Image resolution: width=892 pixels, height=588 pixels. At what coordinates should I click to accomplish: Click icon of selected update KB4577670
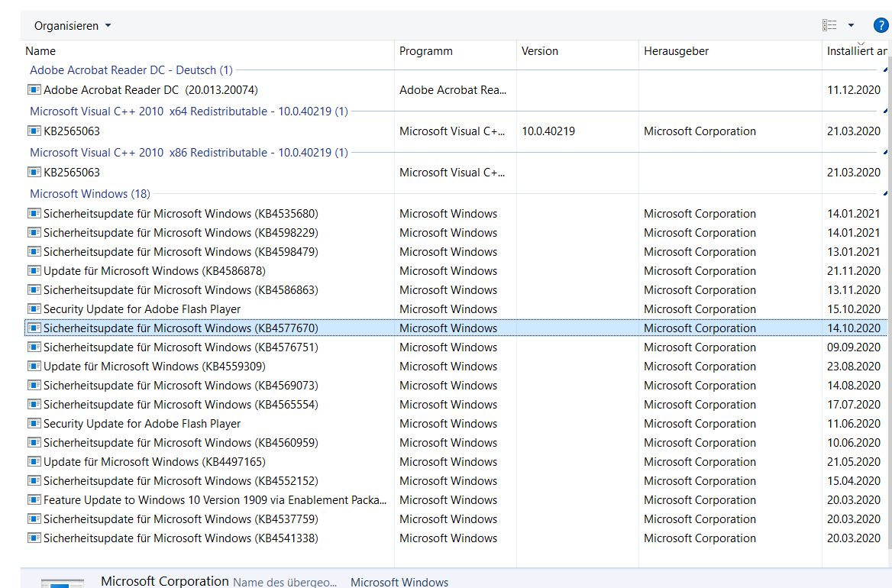pos(34,328)
